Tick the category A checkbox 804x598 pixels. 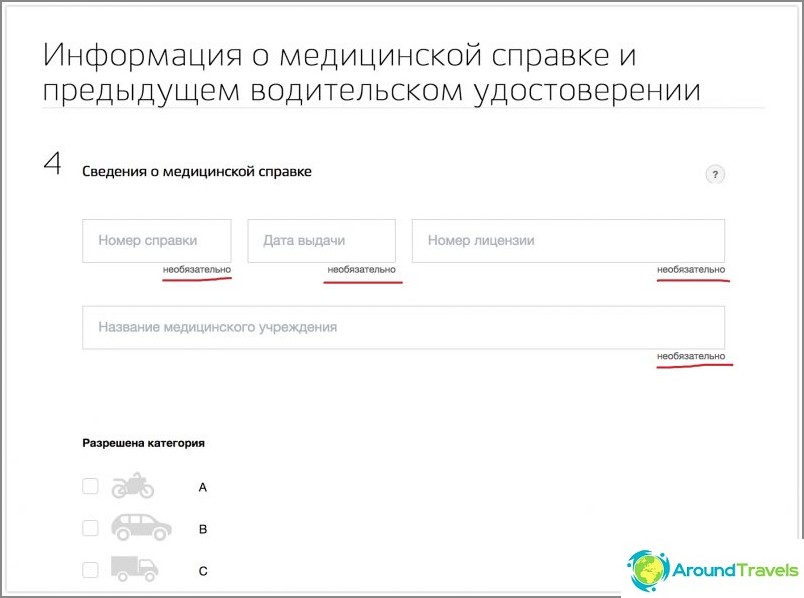[90, 486]
